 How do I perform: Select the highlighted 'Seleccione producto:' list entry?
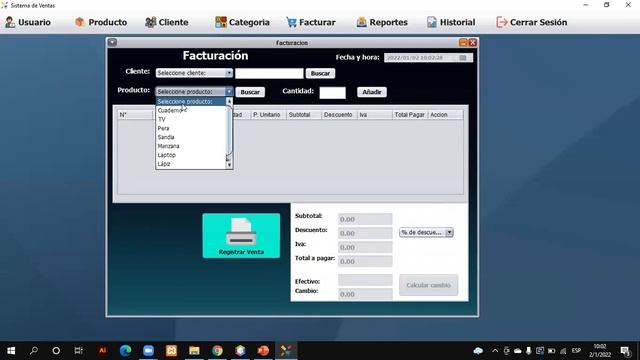[191, 102]
